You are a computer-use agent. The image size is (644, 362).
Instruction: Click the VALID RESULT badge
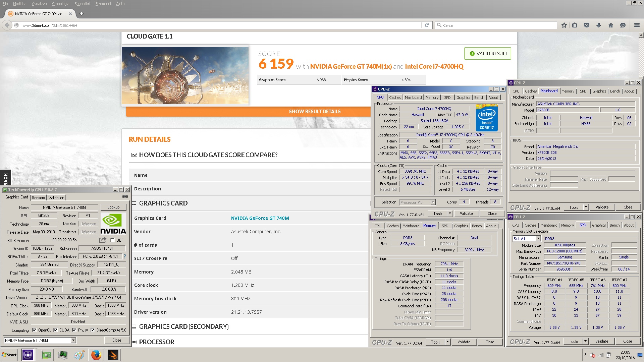488,54
